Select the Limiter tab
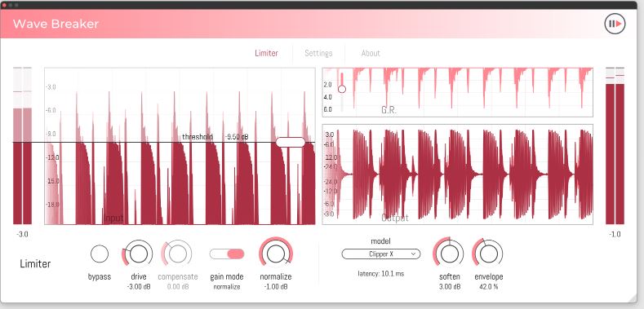The height and width of the screenshot is (309, 644). pyautogui.click(x=266, y=53)
